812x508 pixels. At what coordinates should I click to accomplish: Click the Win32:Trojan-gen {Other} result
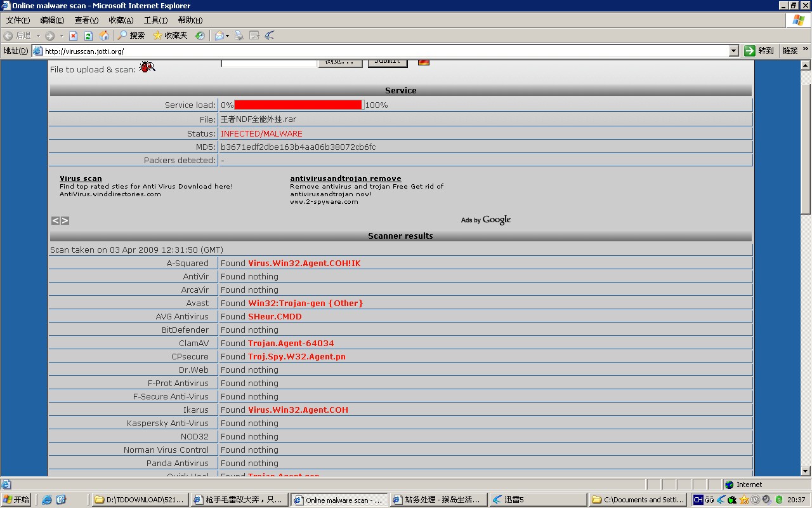(x=306, y=303)
